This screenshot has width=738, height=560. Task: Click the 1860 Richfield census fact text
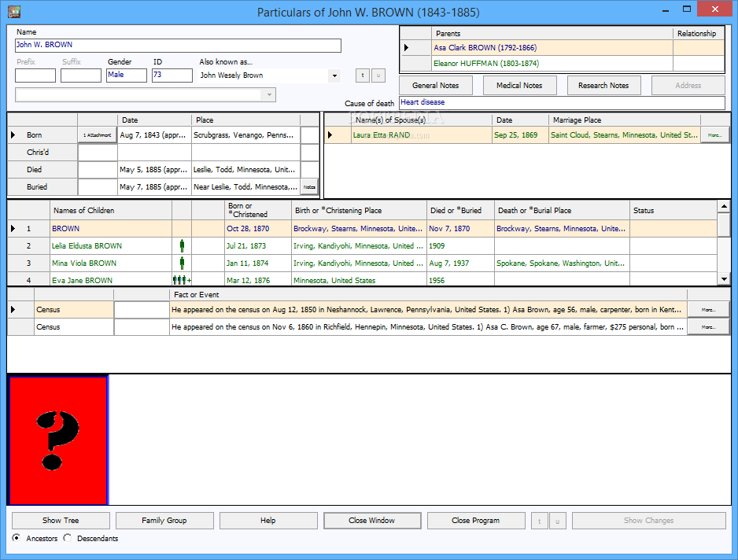[428, 327]
